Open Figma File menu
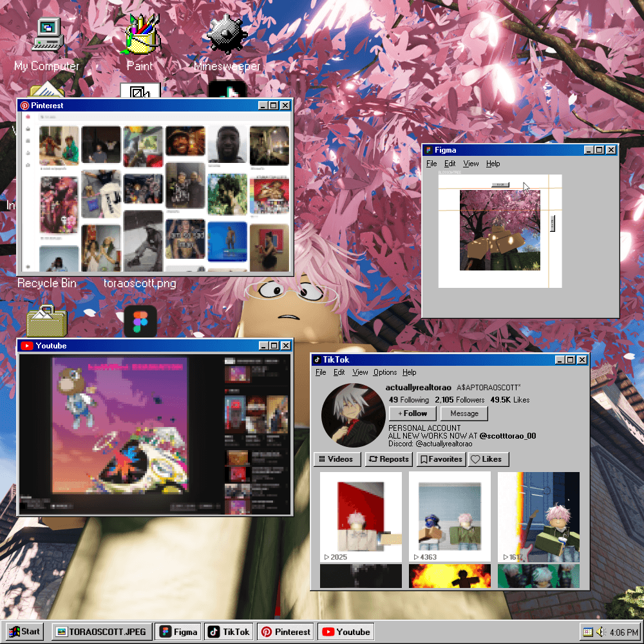Viewport: 644px width, 644px height. pyautogui.click(x=431, y=164)
